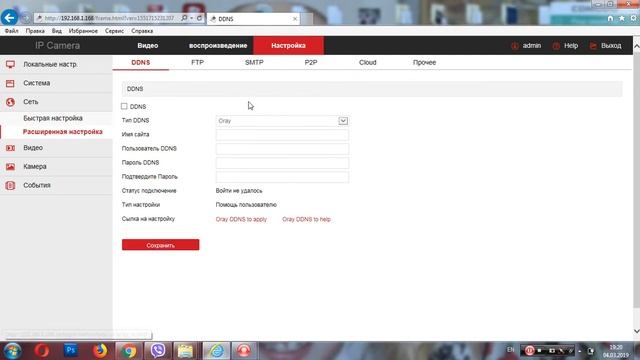Click the Имя сайта input field
Screen dimensions: 640x360
(282, 135)
